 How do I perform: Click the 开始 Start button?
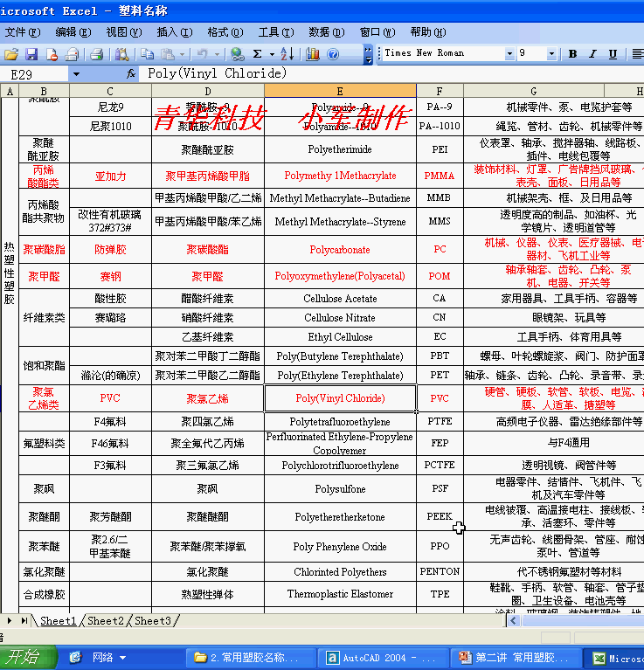tap(26, 657)
